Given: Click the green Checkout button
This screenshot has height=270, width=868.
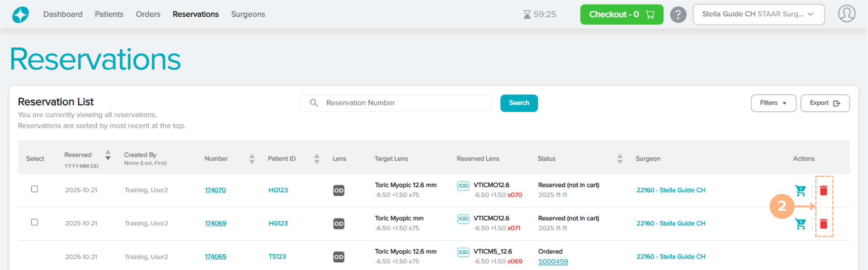Looking at the screenshot, I should point(621,14).
